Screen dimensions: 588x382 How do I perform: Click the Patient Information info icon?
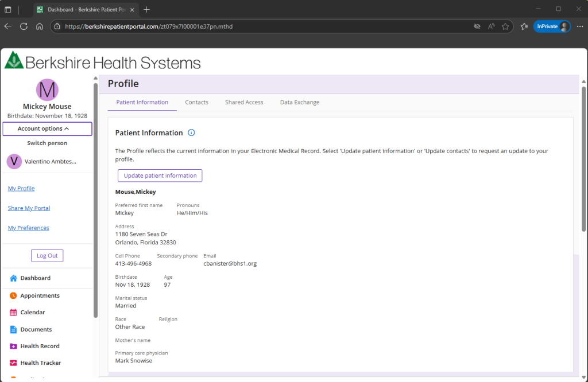(191, 132)
